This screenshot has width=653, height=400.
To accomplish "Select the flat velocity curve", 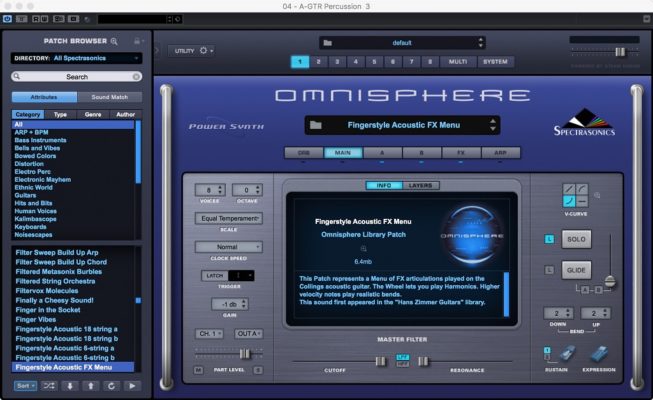I will point(582,201).
